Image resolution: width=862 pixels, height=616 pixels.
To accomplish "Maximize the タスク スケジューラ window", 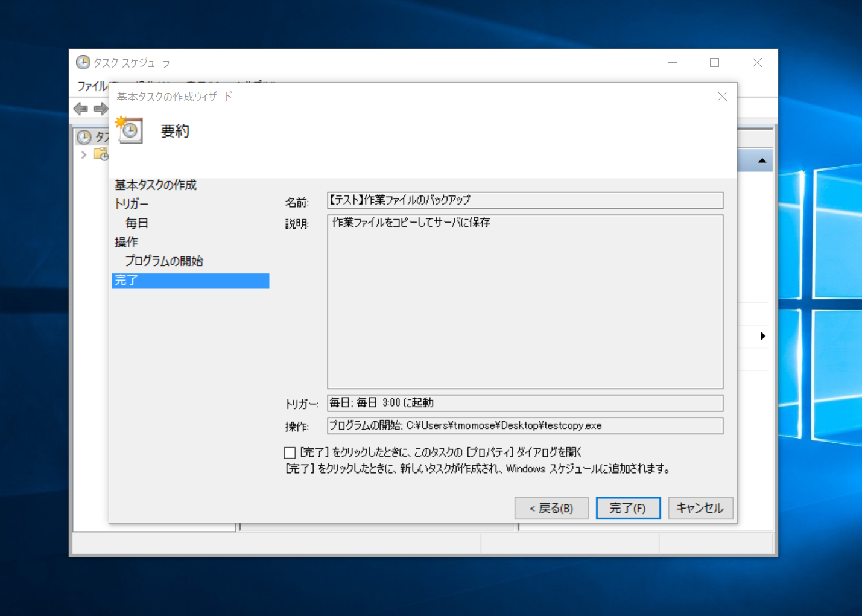I will 714,63.
